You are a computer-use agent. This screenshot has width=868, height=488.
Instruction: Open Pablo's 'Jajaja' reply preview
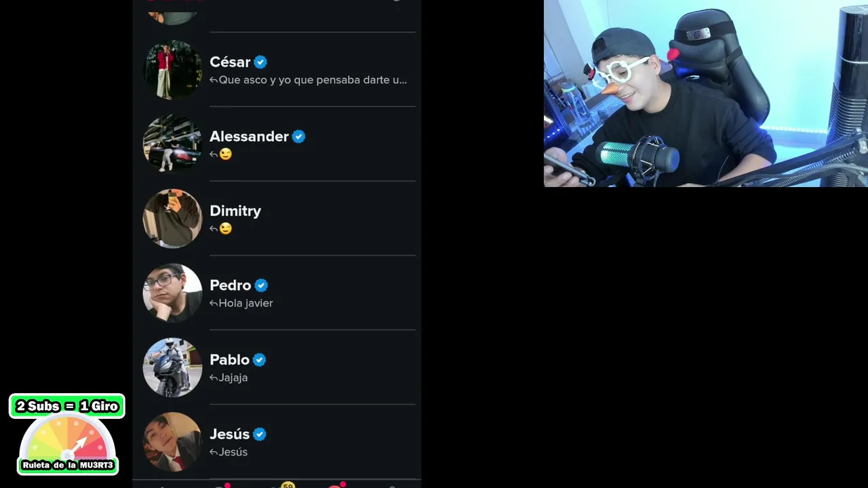pyautogui.click(x=233, y=378)
